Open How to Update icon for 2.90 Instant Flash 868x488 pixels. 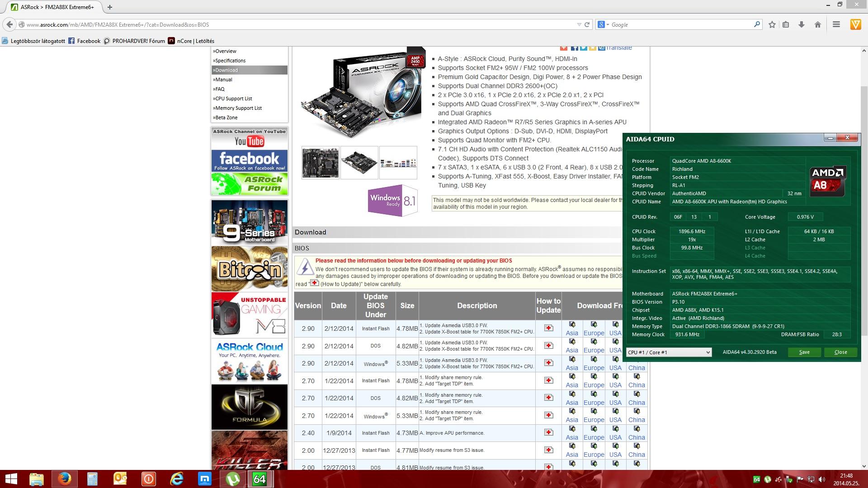548,328
